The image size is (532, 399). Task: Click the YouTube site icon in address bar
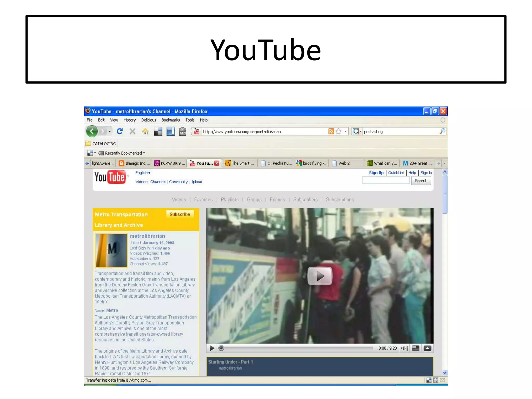click(197, 131)
